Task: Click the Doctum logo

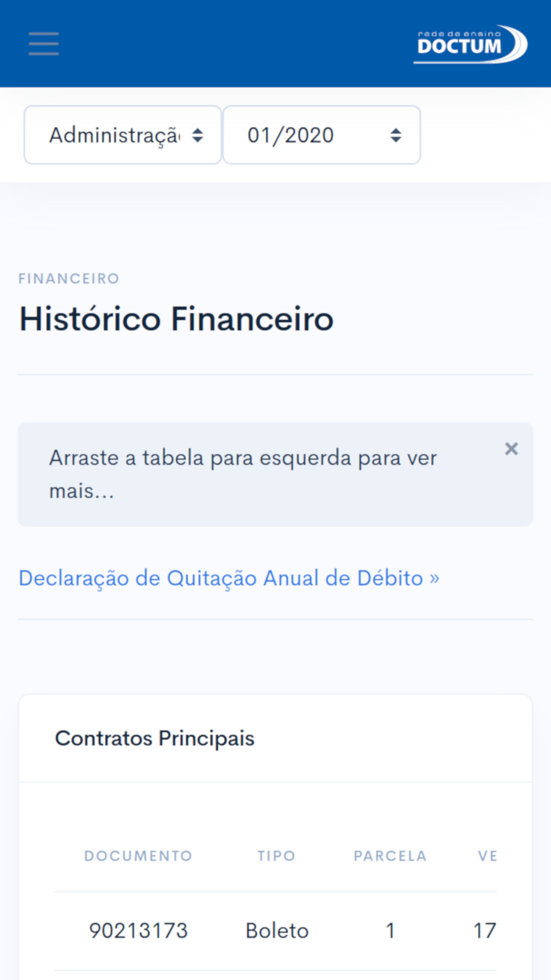Action: (471, 44)
